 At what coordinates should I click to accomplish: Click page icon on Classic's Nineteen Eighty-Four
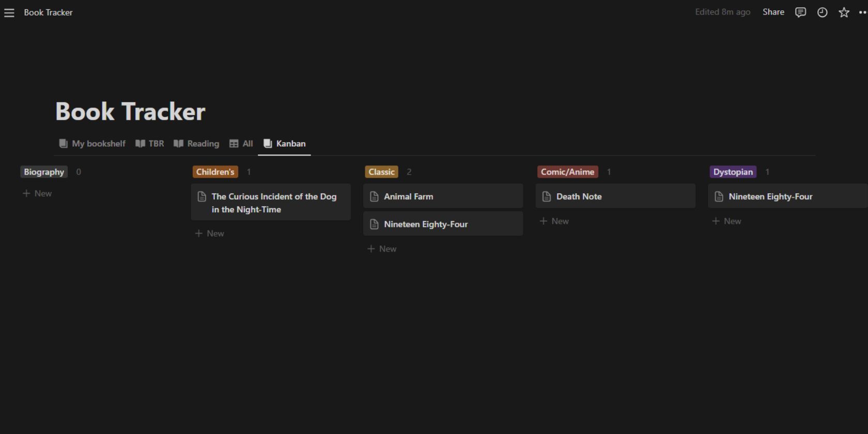(x=375, y=224)
